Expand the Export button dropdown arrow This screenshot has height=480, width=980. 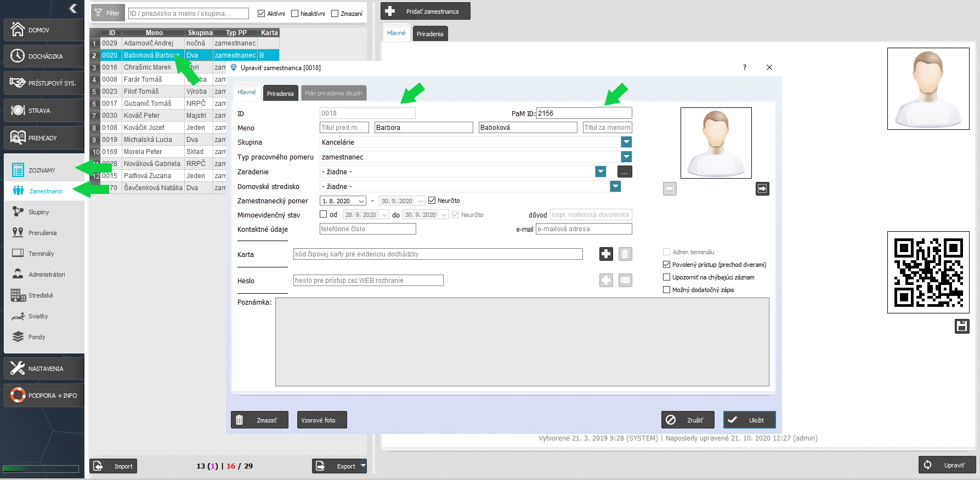[362, 466]
